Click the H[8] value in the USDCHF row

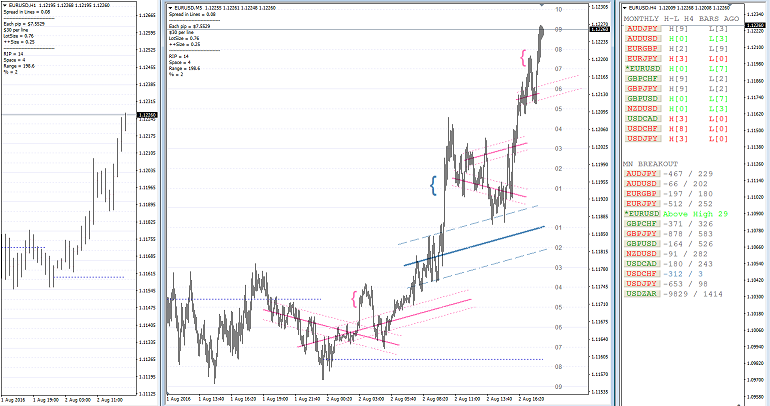click(679, 129)
